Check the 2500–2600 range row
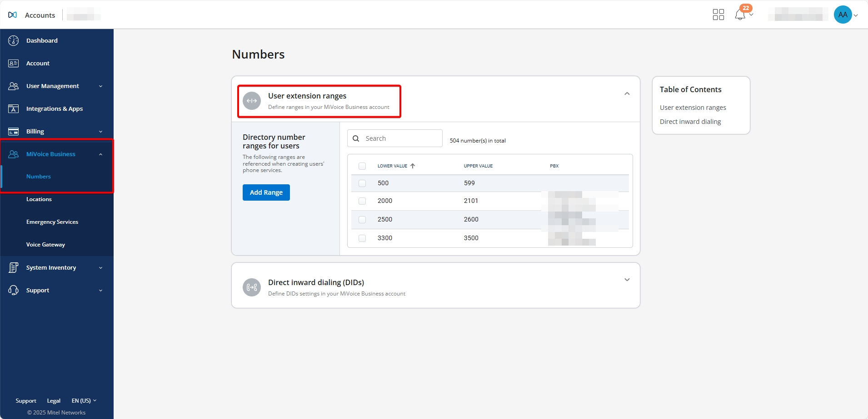The width and height of the screenshot is (868, 419). pyautogui.click(x=362, y=220)
